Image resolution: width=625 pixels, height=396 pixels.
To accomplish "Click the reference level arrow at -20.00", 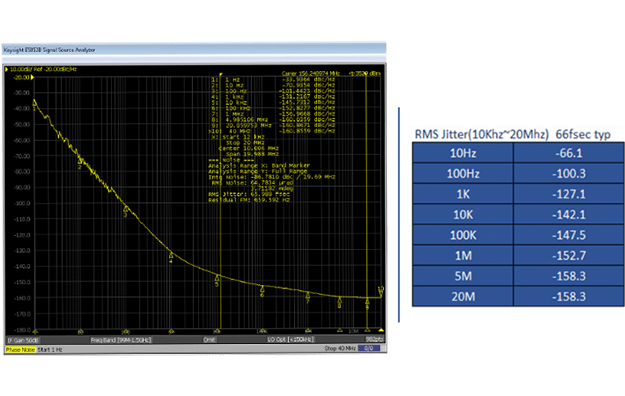I will click(32, 77).
